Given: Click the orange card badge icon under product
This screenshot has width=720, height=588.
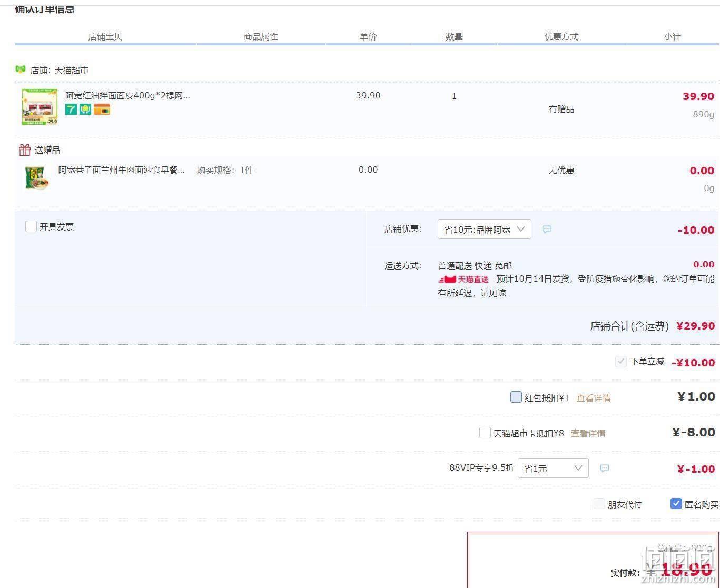Looking at the screenshot, I should [x=102, y=109].
